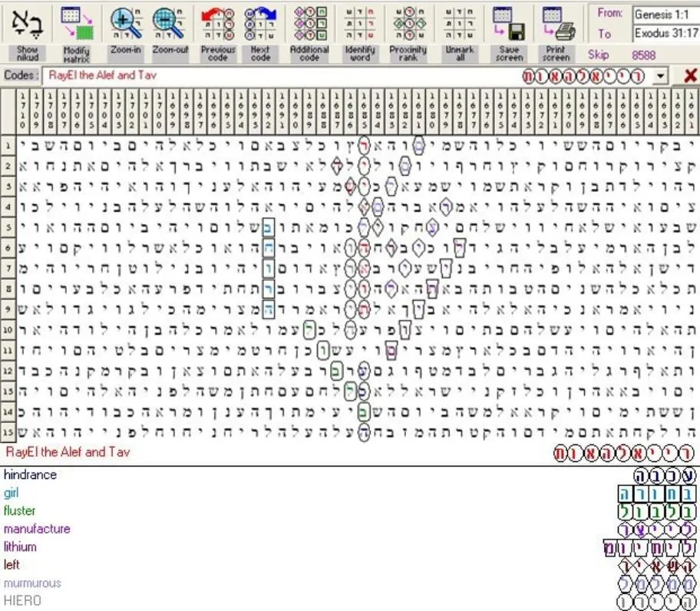The image size is (700, 611).
Task: Click matrix row header 8
Action: click(8, 289)
